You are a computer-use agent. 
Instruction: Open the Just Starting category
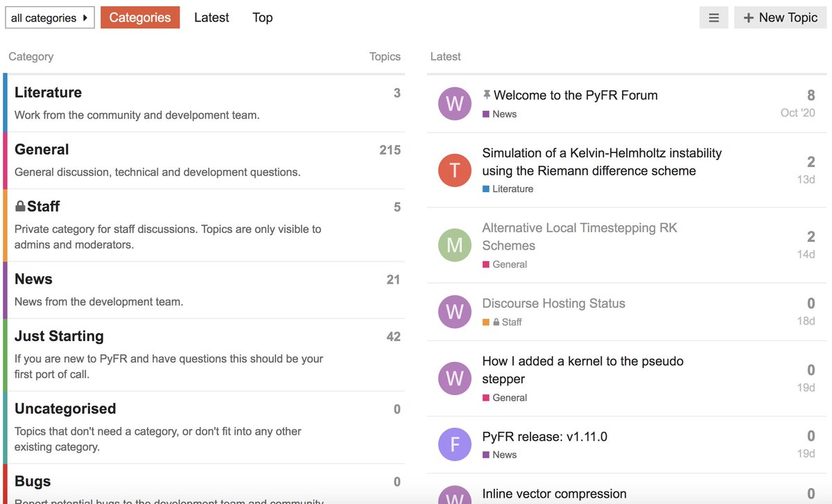59,336
